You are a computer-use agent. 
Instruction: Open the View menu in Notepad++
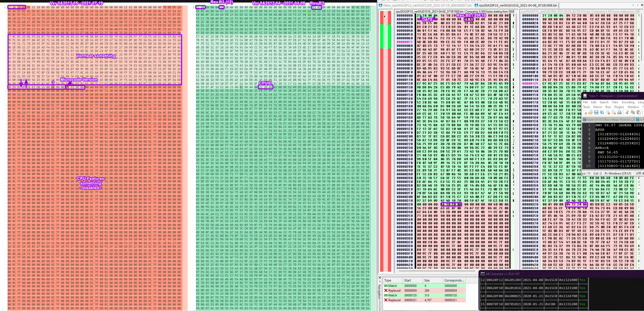click(x=615, y=102)
